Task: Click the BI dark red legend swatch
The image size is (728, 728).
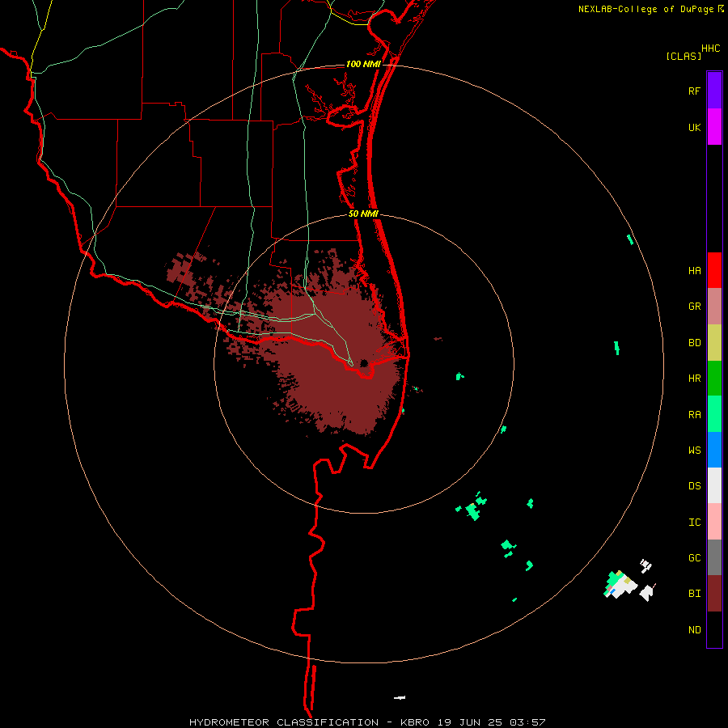Action: tap(714, 594)
